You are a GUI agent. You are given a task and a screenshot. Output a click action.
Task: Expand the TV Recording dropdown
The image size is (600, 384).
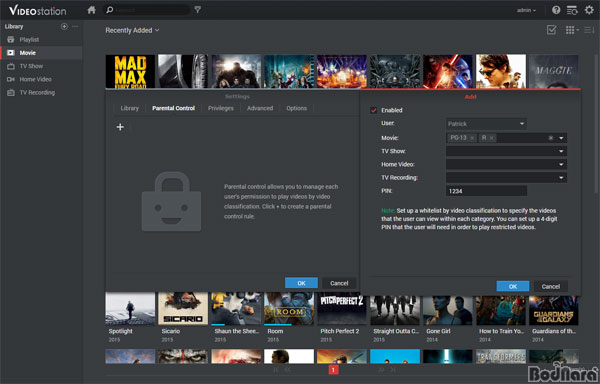point(561,178)
